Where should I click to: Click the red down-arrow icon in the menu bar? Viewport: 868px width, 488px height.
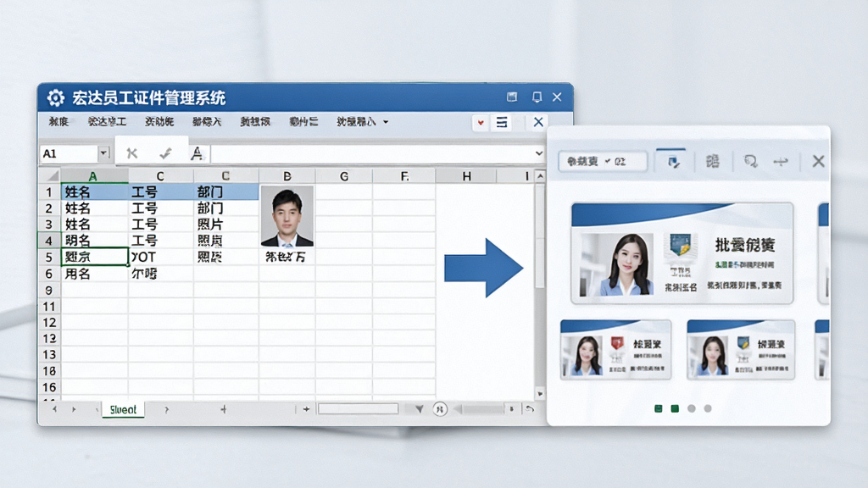481,122
